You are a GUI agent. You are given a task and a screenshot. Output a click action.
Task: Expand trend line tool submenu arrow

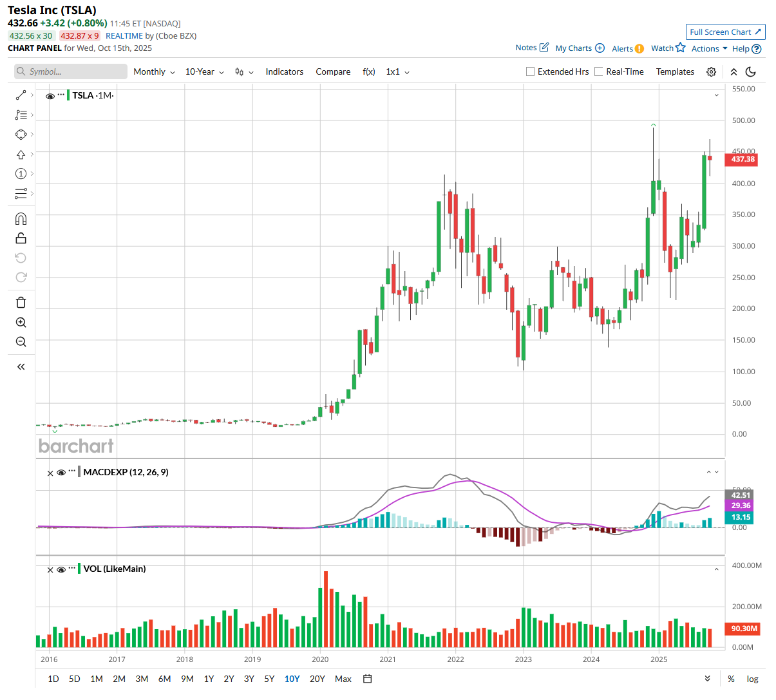32,95
